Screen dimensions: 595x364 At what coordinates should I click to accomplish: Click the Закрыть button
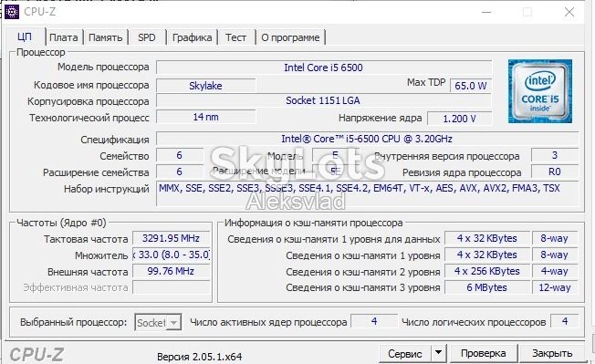pos(552,353)
